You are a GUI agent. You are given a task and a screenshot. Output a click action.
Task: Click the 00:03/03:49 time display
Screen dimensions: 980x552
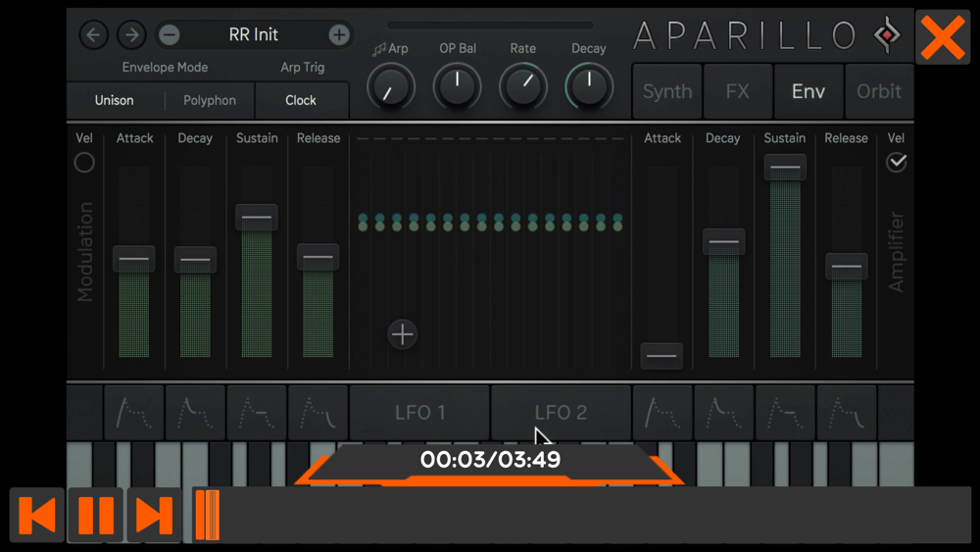click(x=491, y=460)
